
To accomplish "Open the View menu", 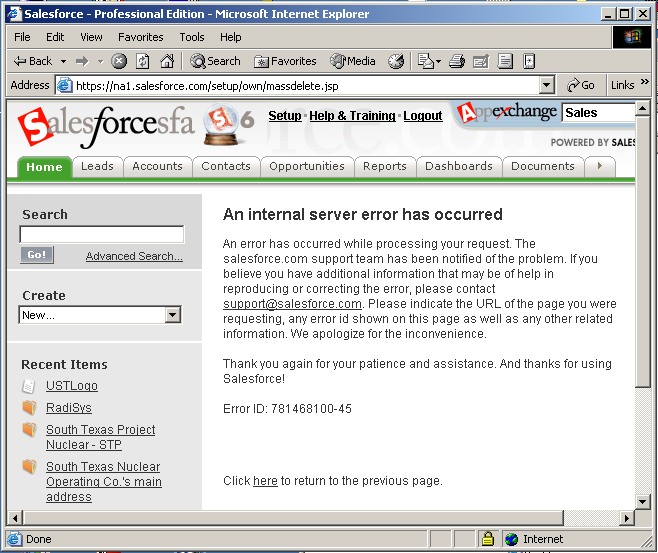I will click(91, 37).
